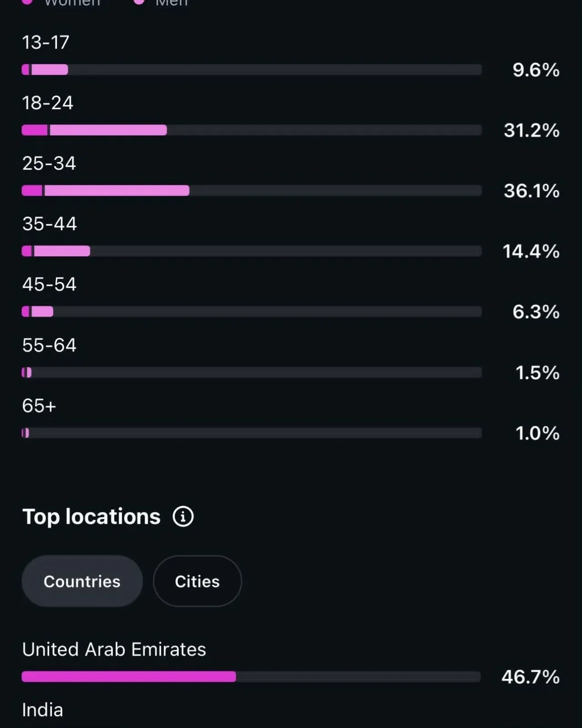Select the India country label
The image size is (582, 728).
coord(43,710)
